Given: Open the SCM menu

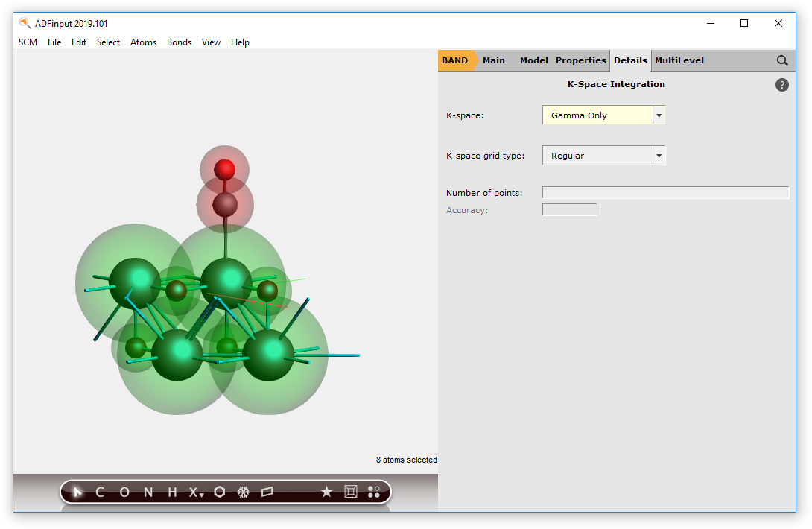Looking at the screenshot, I should [28, 42].
